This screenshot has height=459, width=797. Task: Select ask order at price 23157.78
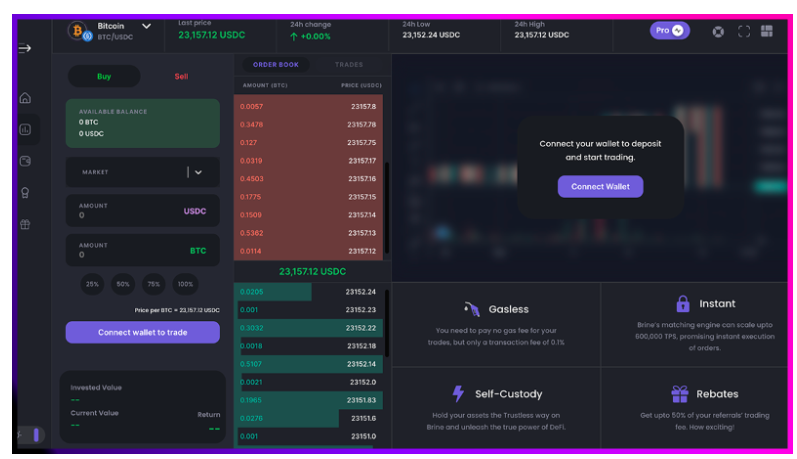point(308,125)
